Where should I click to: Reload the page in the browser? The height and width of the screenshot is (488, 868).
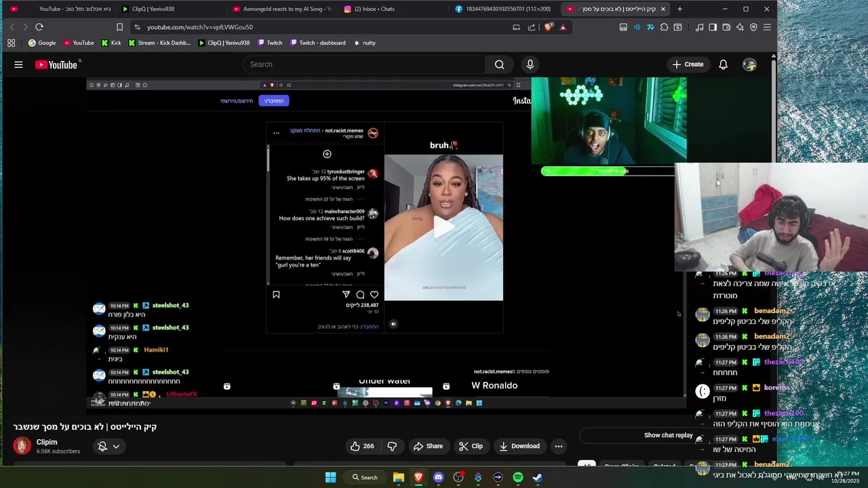39,27
